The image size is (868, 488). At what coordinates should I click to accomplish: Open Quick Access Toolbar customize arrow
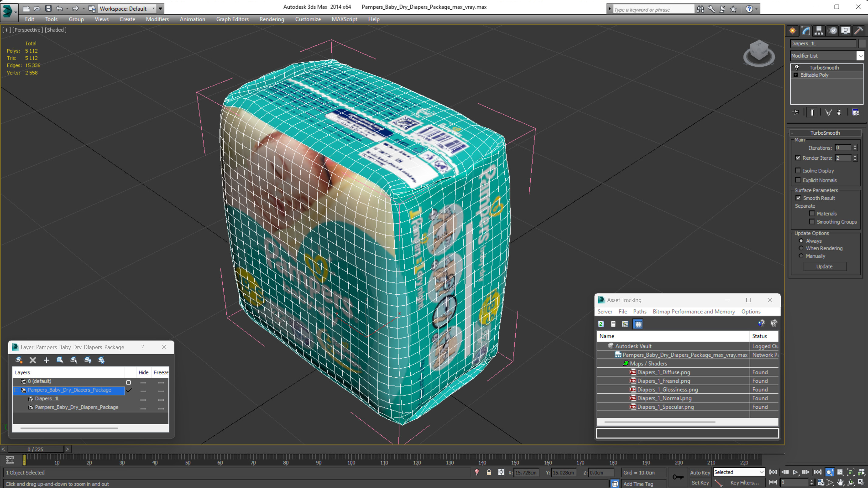160,9
